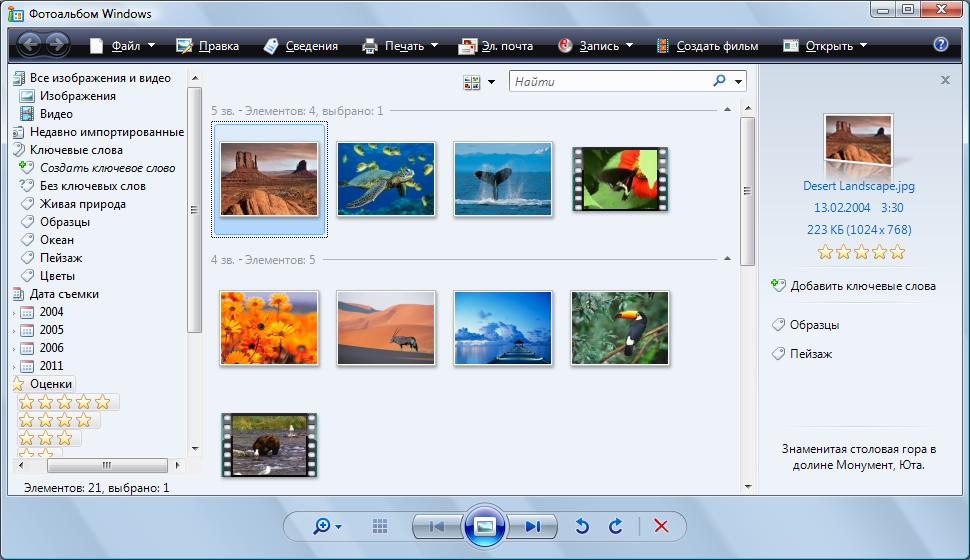Open the search options dropdown arrow
The image size is (970, 560).
tap(738, 82)
